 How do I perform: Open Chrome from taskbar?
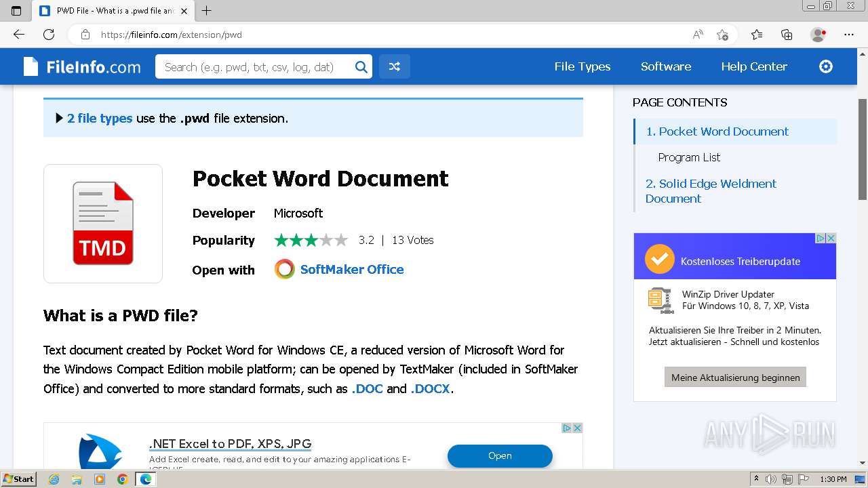click(123, 479)
